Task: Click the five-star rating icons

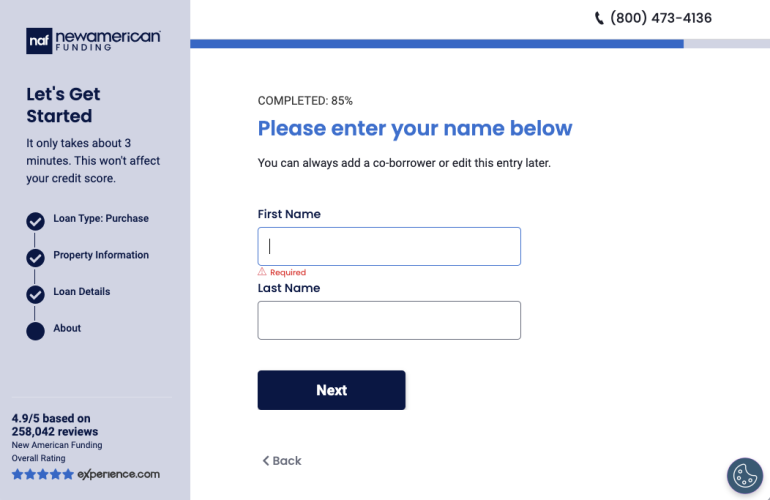Action: 42,474
